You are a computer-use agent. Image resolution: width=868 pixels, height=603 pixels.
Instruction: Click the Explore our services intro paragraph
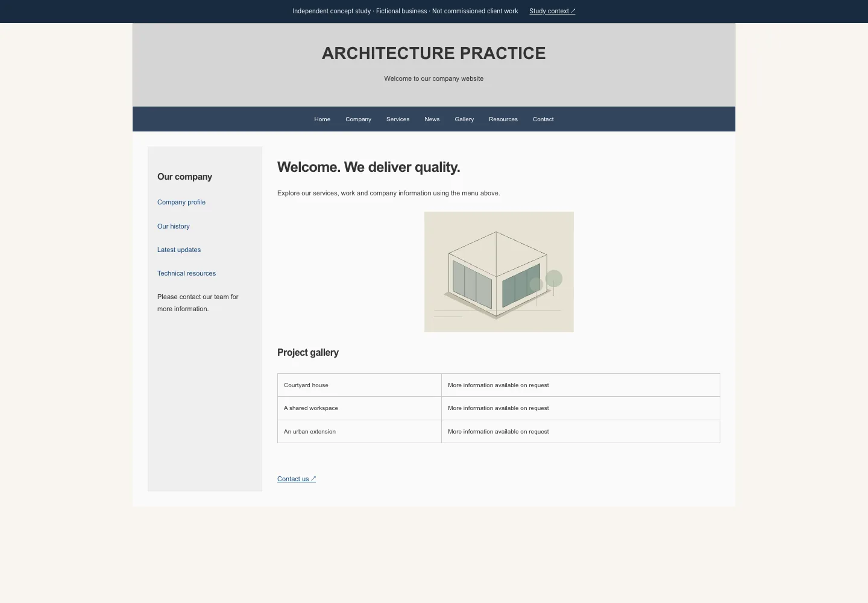389,194
